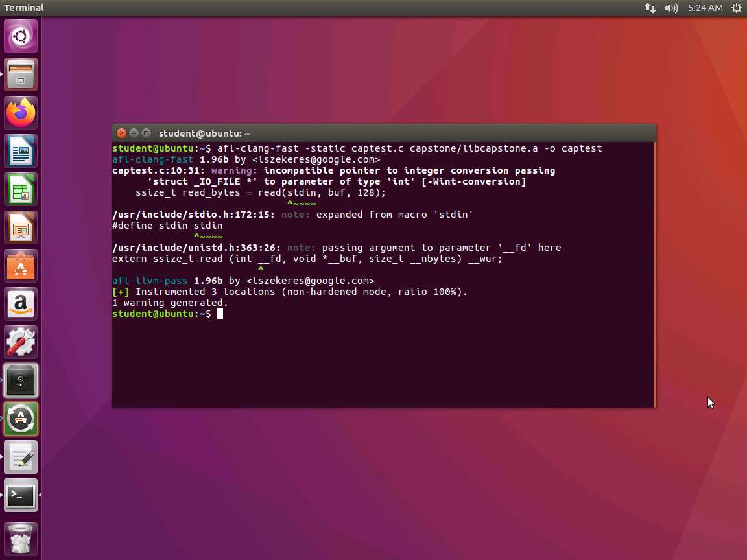Screen dimensions: 747x560
Task: Open the network connections indicator menu
Action: click(x=650, y=8)
